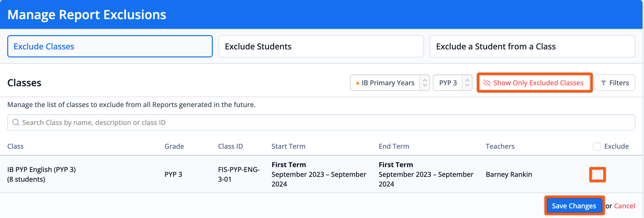Click the up-down arrows of IB Primary Years
644x218 pixels.
(424, 83)
